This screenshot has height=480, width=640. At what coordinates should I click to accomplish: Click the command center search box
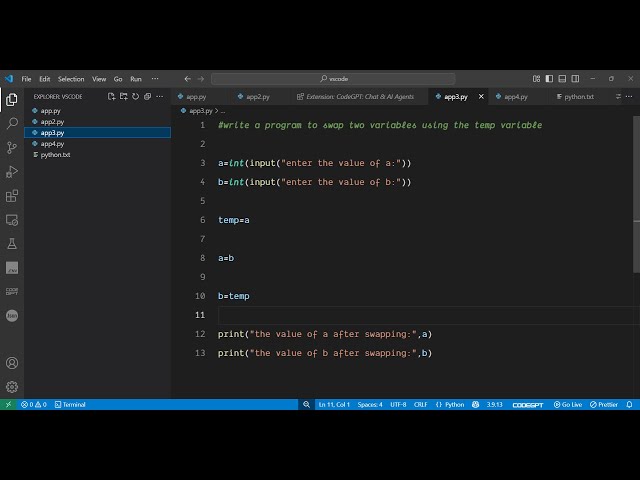pyautogui.click(x=333, y=79)
